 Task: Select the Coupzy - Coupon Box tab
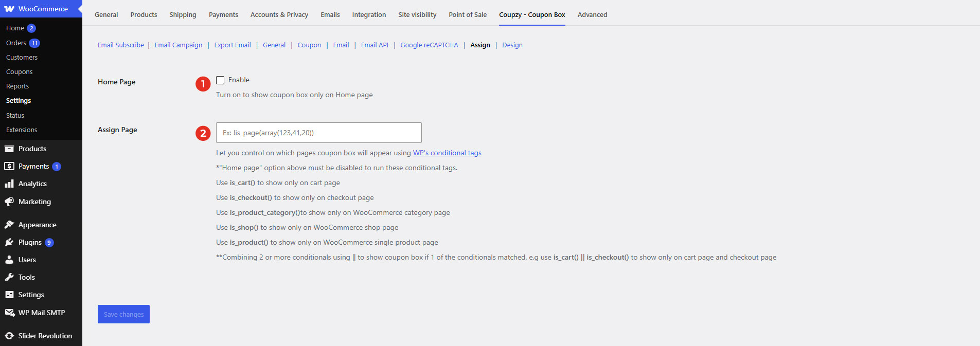coord(532,14)
